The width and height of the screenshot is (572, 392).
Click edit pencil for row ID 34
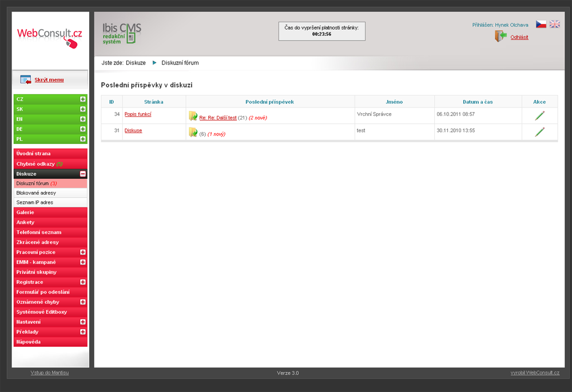[539, 116]
